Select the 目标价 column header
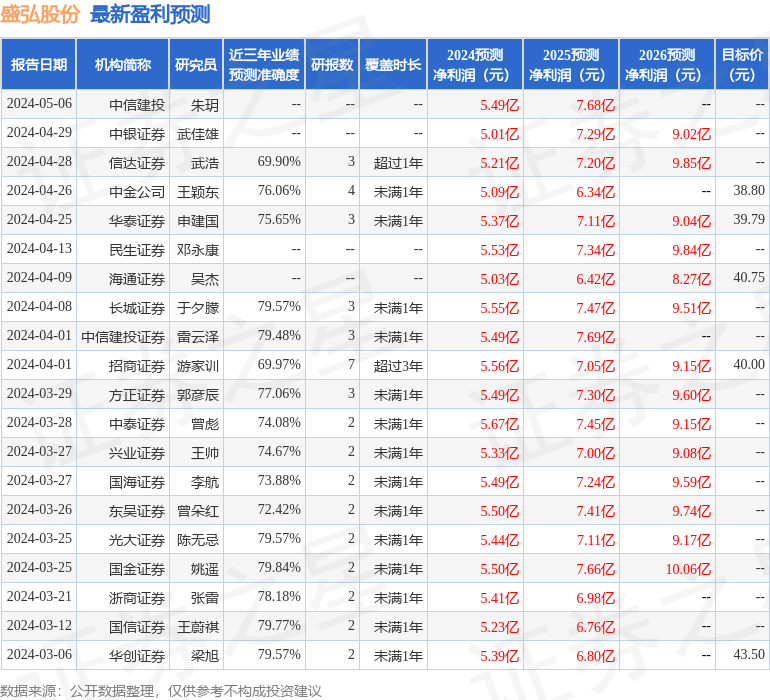The image size is (770, 700). pos(742,64)
